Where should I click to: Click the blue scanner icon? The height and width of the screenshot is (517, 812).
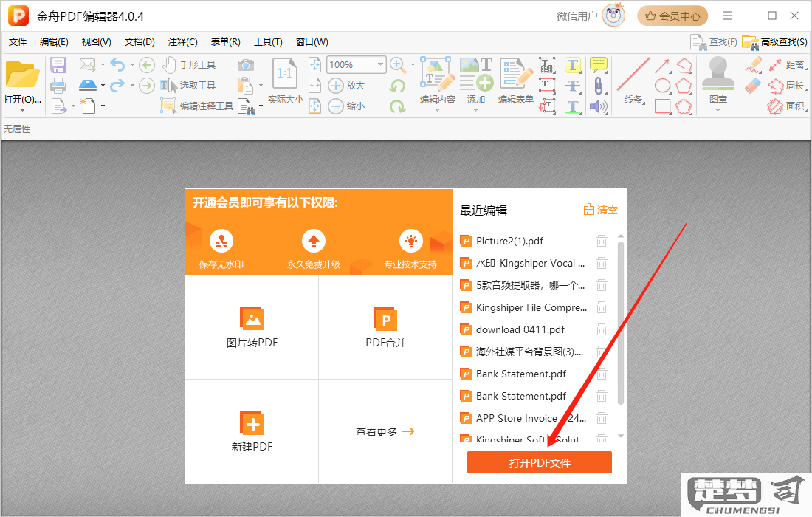pyautogui.click(x=88, y=85)
